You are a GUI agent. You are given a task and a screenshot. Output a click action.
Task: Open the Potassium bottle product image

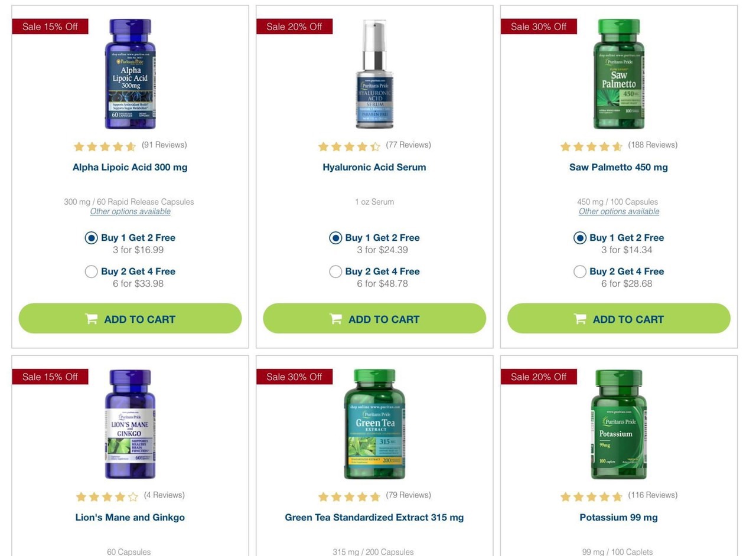click(x=619, y=424)
